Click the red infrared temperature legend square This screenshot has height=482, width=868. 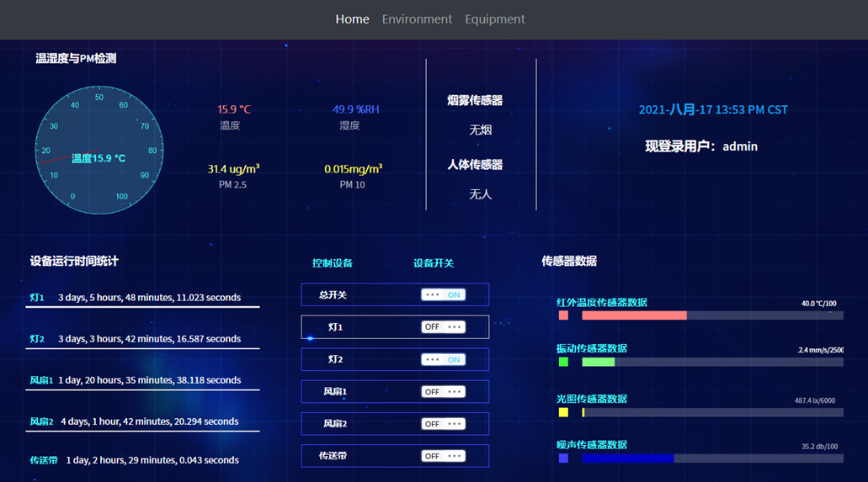point(563,315)
